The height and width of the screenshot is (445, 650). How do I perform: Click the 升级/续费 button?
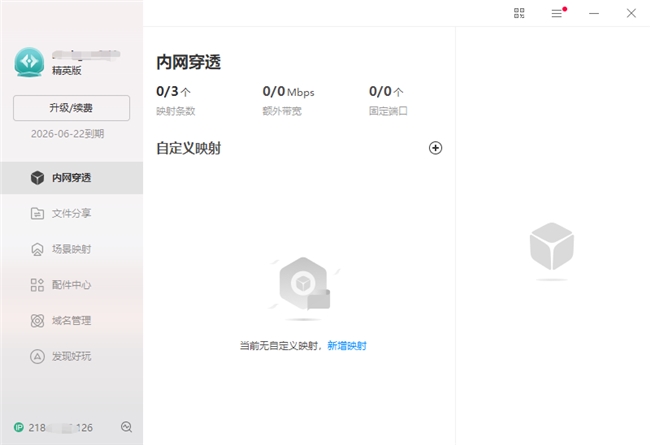tap(71, 108)
